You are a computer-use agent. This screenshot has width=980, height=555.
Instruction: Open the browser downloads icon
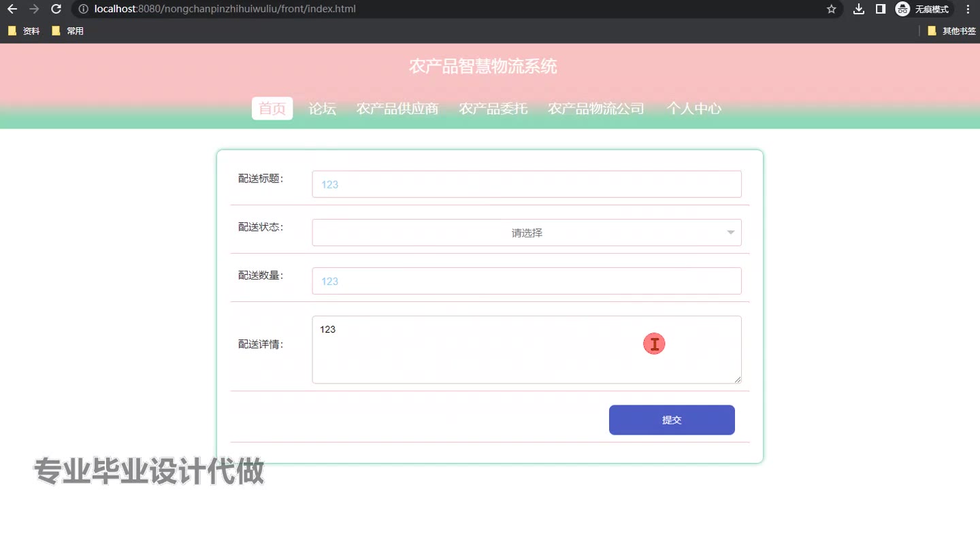[859, 9]
